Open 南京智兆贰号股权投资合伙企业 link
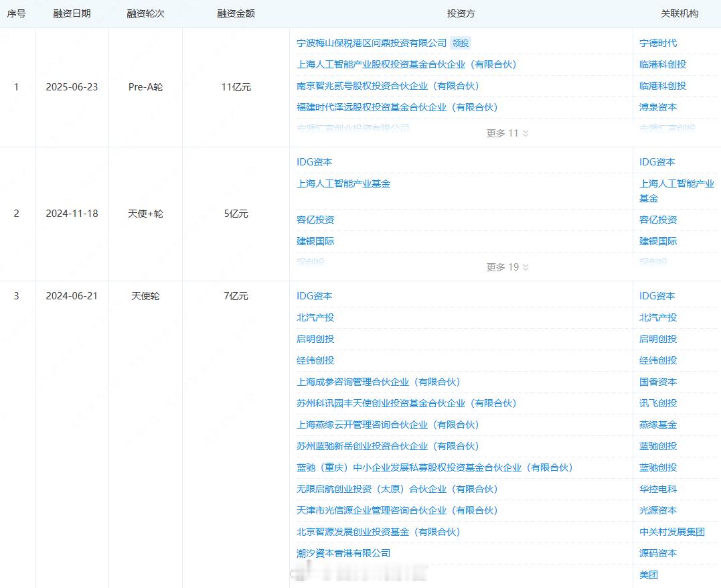721x588 pixels. (388, 86)
